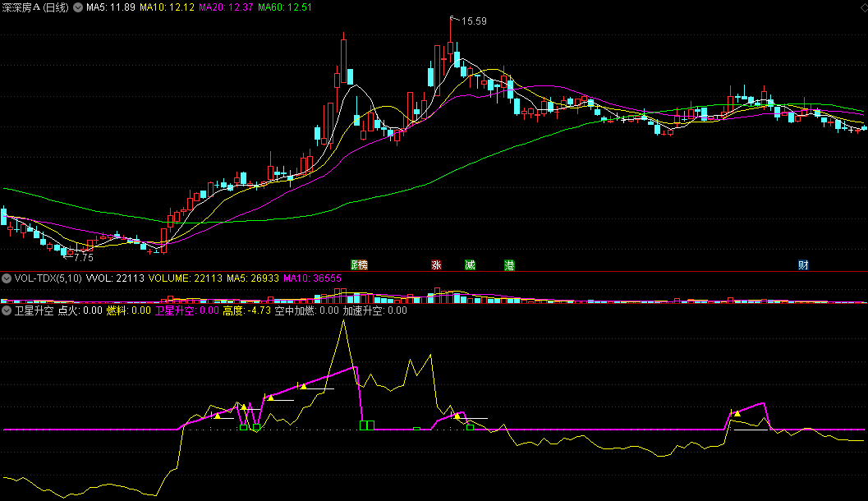Select the 空中加燃: 0.00 label
Image resolution: width=868 pixels, height=501 pixels.
306,310
